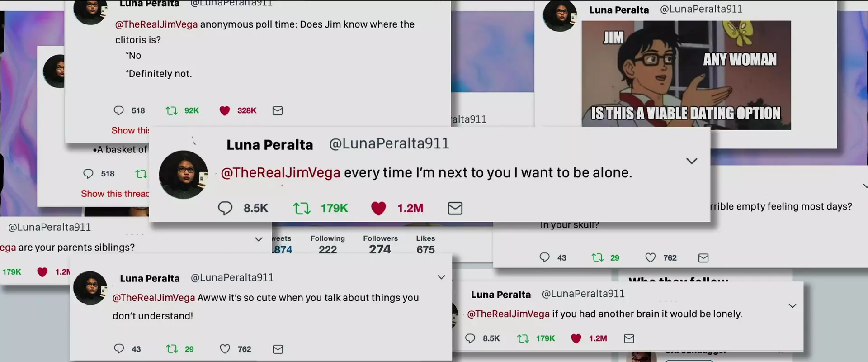
Task: Open chevron menu on 'another brain' tweet
Action: [x=793, y=306]
